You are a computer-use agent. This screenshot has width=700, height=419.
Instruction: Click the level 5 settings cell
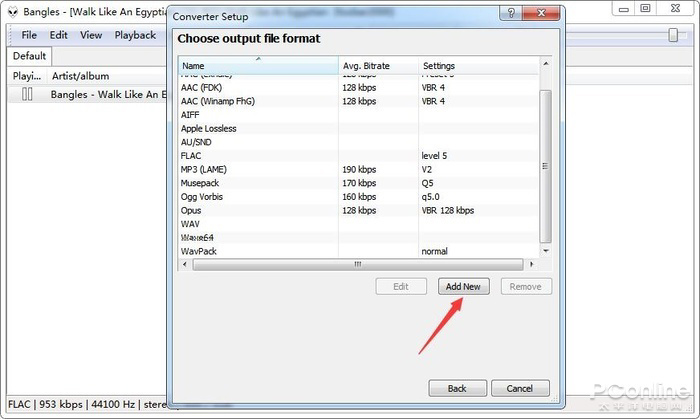(434, 156)
